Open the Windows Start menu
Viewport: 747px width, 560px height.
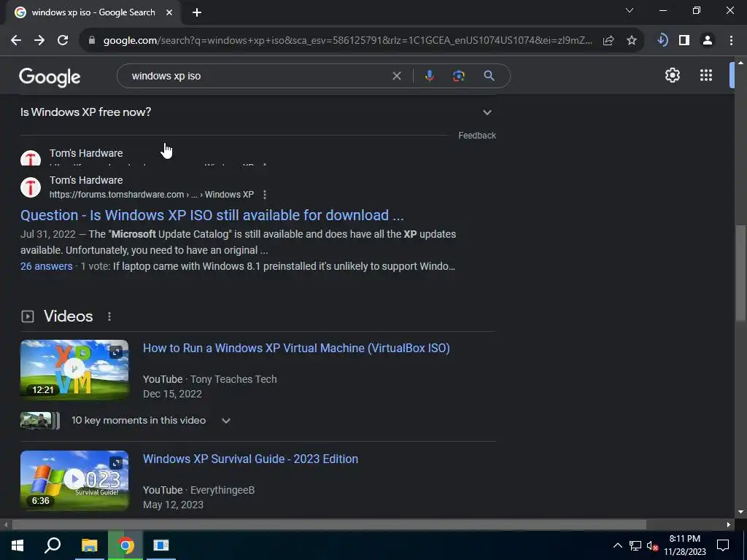18,545
